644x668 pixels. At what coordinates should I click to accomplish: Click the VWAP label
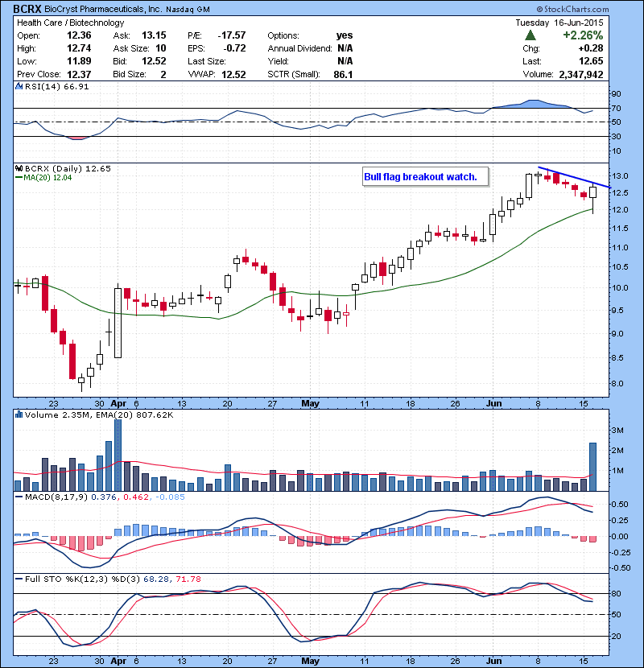(202, 74)
